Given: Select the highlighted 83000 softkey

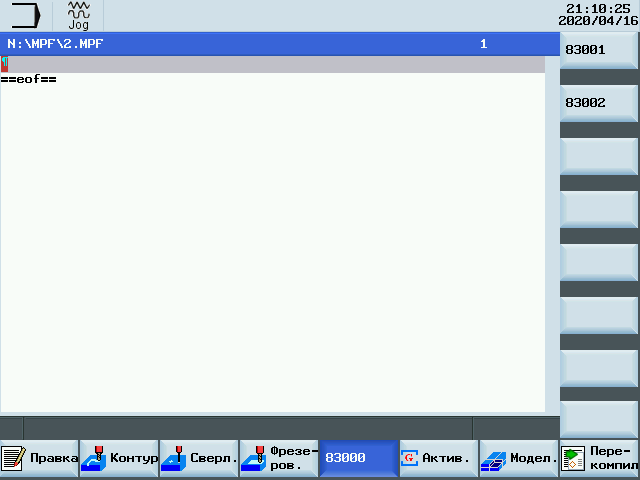Looking at the screenshot, I should tap(359, 458).
